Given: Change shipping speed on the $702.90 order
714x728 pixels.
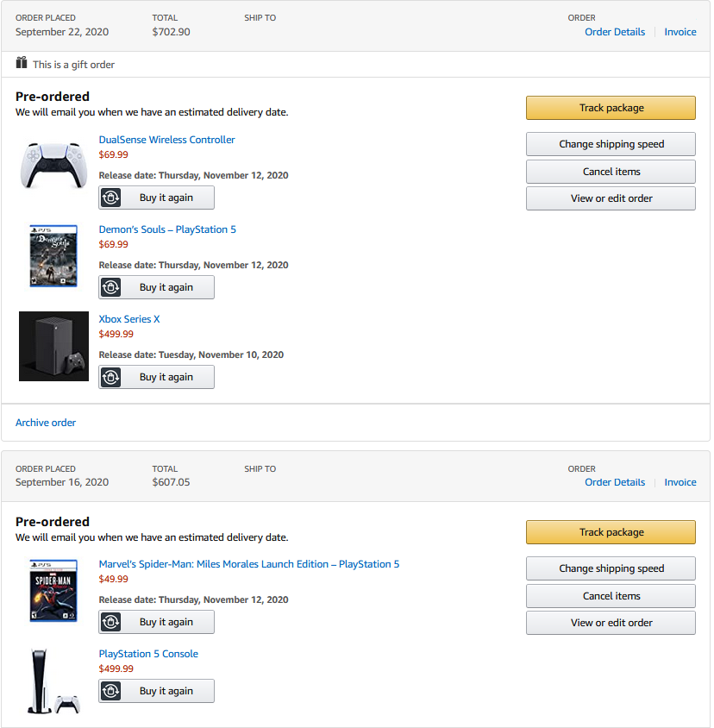Looking at the screenshot, I should [x=611, y=144].
